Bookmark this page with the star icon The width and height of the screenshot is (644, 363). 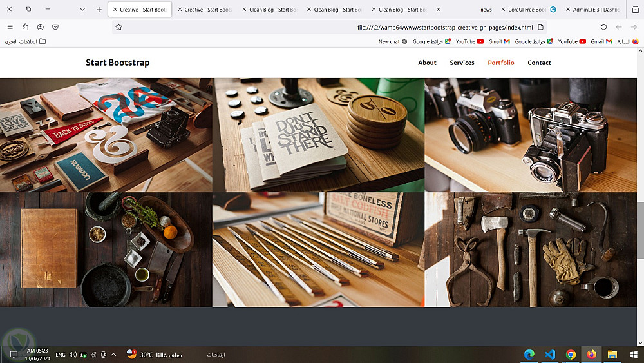click(118, 27)
